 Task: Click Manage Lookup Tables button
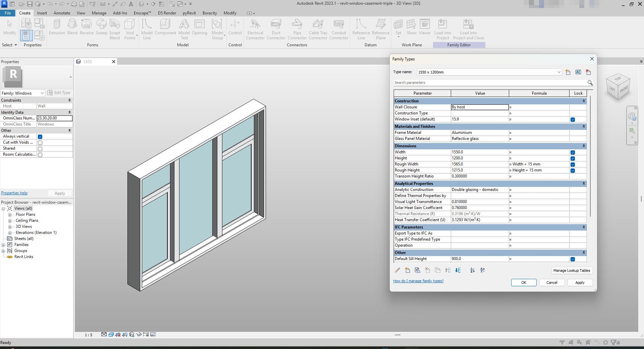pos(572,270)
